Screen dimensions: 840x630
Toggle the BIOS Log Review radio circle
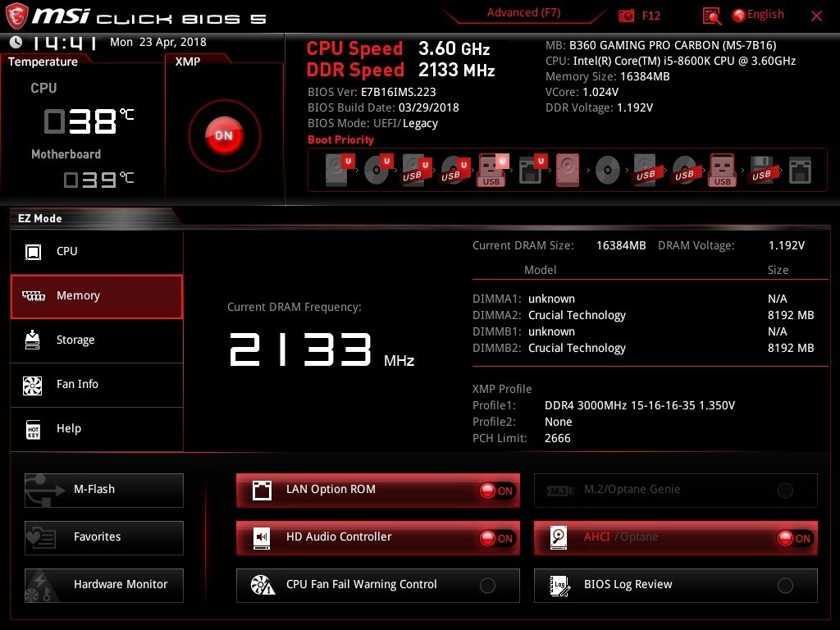[785, 586]
